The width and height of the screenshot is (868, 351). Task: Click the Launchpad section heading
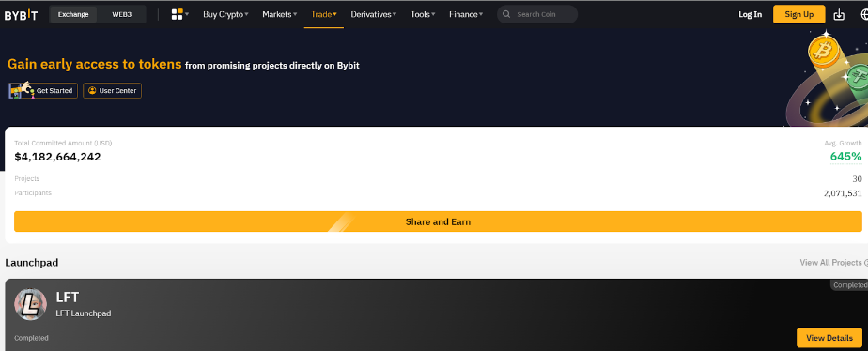click(32, 263)
